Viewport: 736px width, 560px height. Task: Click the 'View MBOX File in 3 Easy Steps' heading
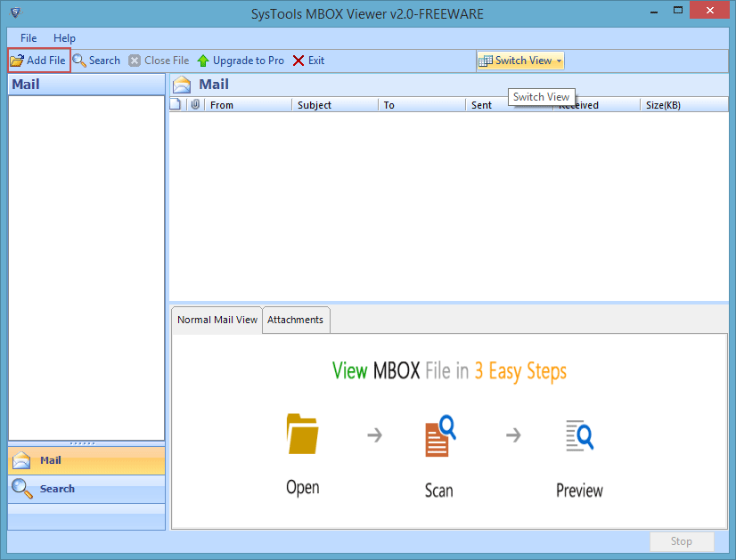coord(449,371)
